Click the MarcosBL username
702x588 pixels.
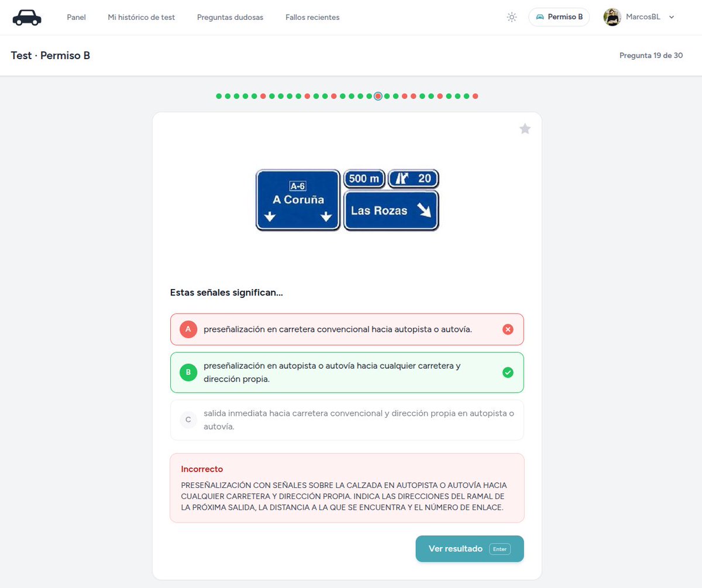coord(643,18)
